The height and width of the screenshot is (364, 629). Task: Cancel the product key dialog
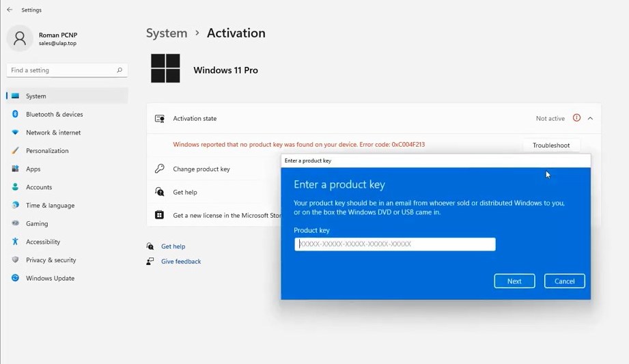(564, 281)
